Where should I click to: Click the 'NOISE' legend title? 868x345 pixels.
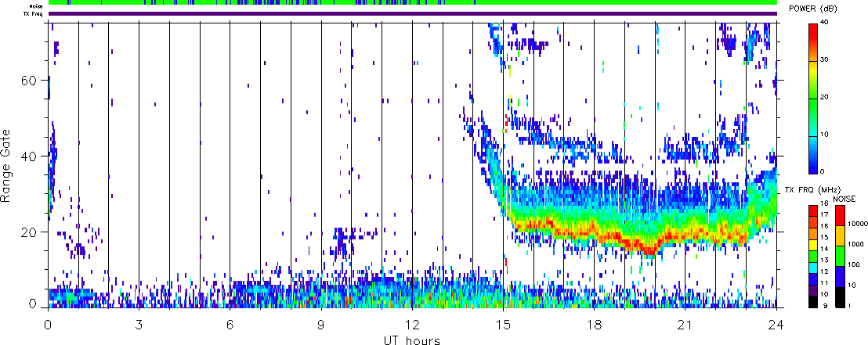844,198
